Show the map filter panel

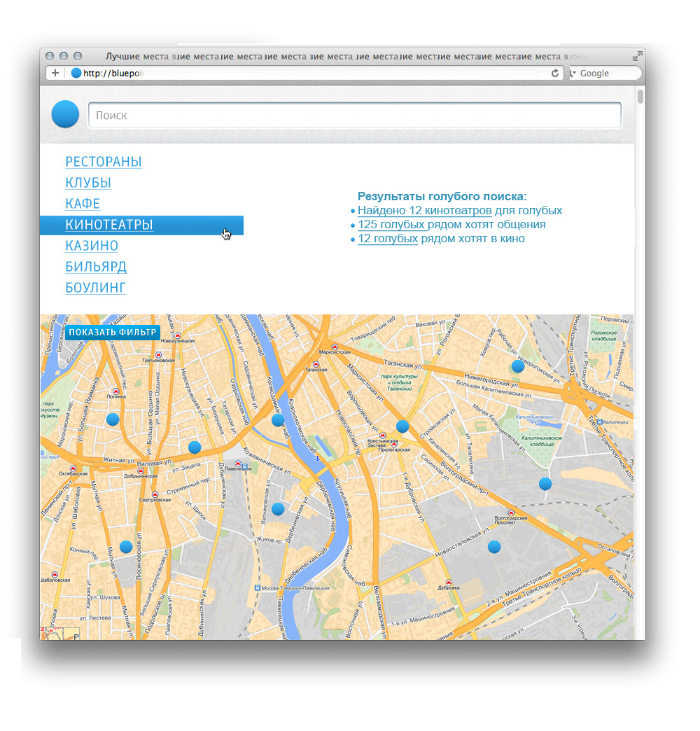coord(113,333)
